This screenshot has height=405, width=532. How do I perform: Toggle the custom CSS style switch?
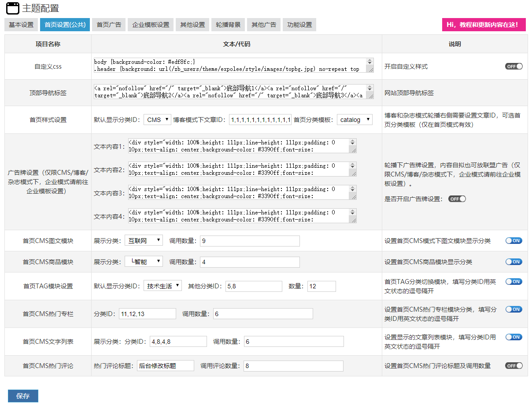tap(514, 66)
